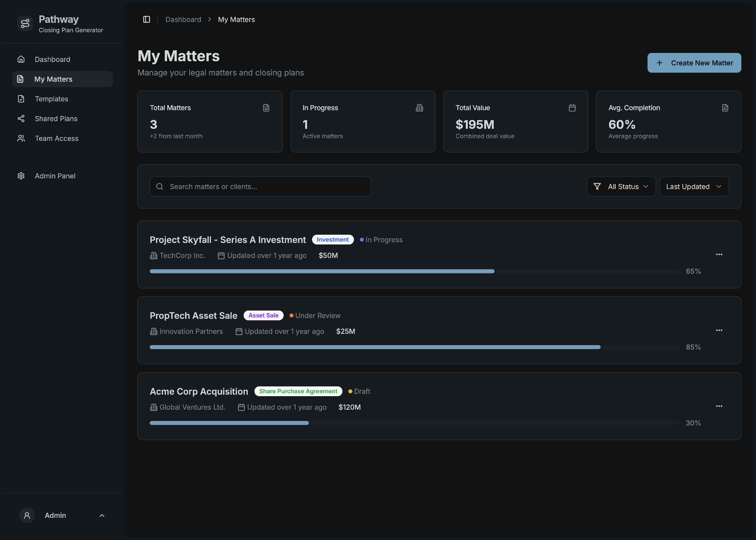
Task: Open the Acme Corp Acquisition ellipsis menu
Action: (x=719, y=406)
